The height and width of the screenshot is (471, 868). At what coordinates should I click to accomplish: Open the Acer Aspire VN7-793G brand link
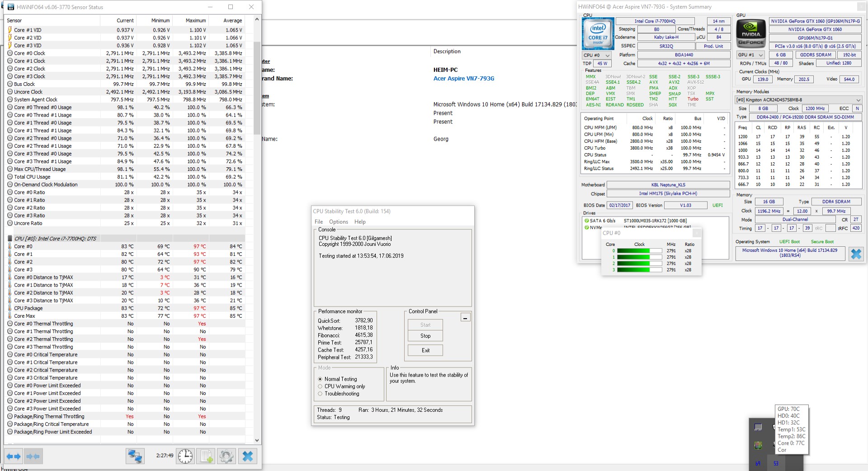point(464,78)
